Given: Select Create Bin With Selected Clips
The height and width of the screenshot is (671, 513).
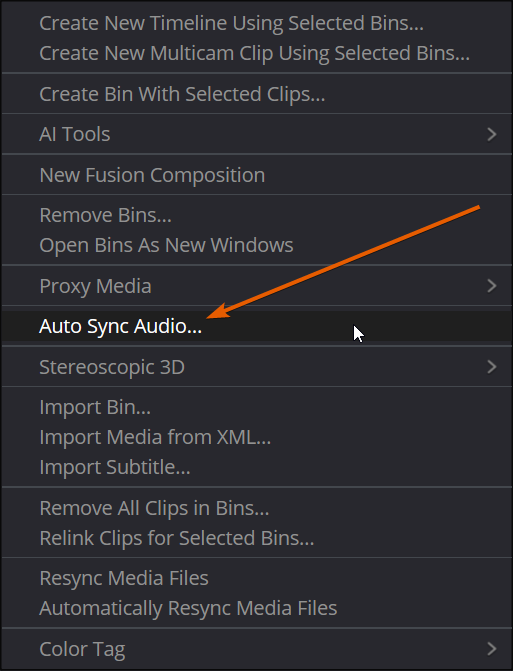Looking at the screenshot, I should (257, 94).
